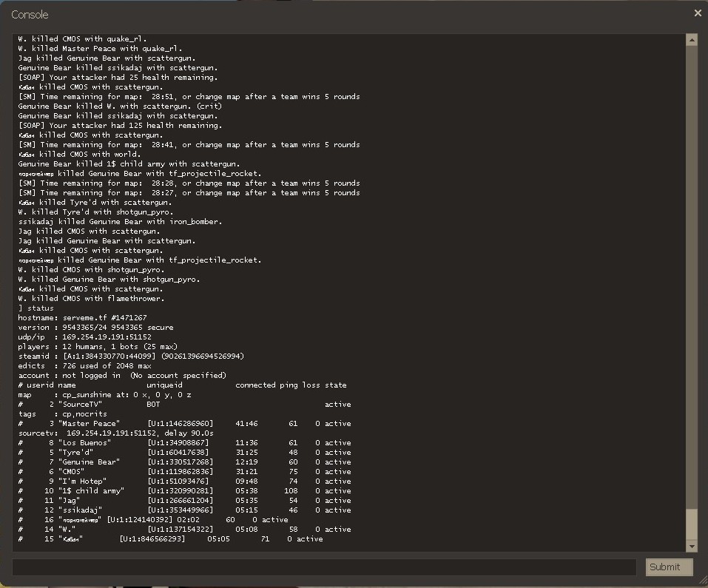The image size is (708, 588).
Task: Click the "I'm Hotep" player row
Action: point(185,481)
